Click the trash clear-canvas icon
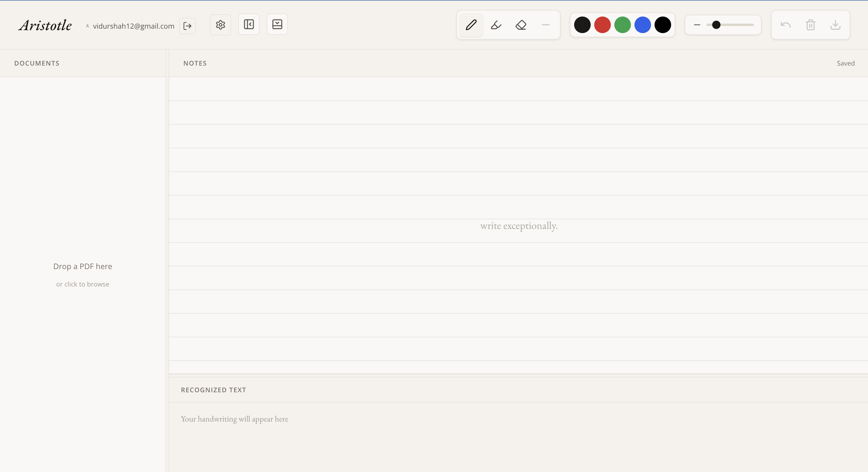 click(x=810, y=25)
